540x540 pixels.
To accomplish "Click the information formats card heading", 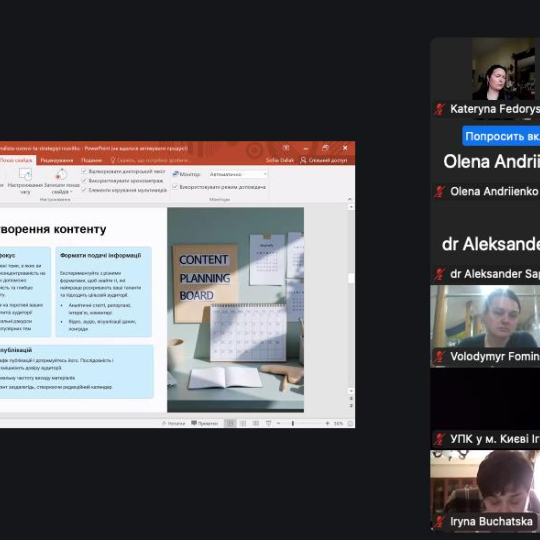I will (x=101, y=256).
